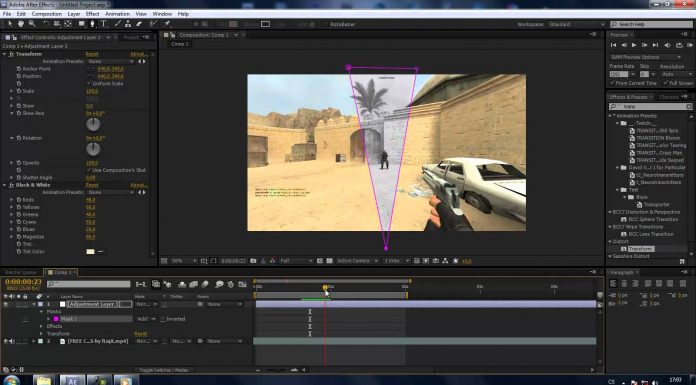
Task: Switch to Render Queue tab
Action: (20, 272)
